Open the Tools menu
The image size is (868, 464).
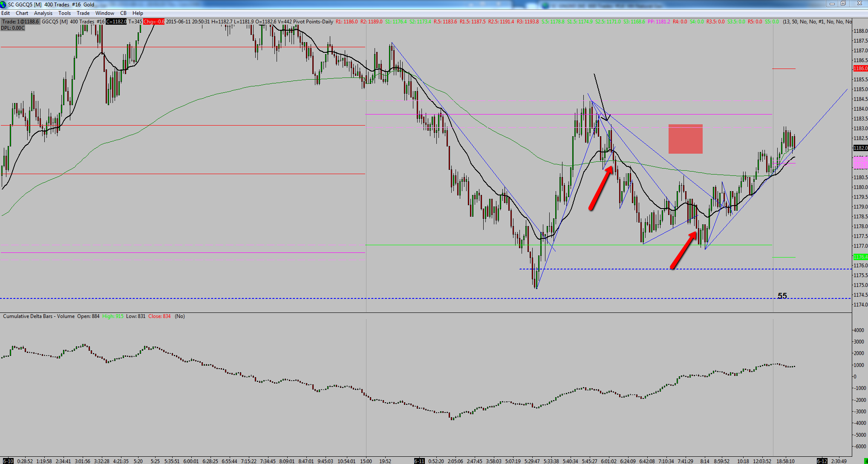click(65, 13)
